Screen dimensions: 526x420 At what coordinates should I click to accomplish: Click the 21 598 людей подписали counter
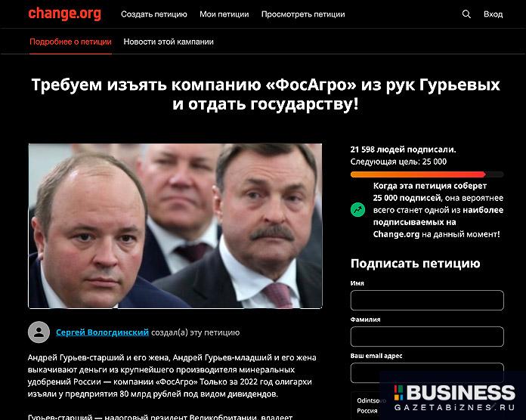404,150
